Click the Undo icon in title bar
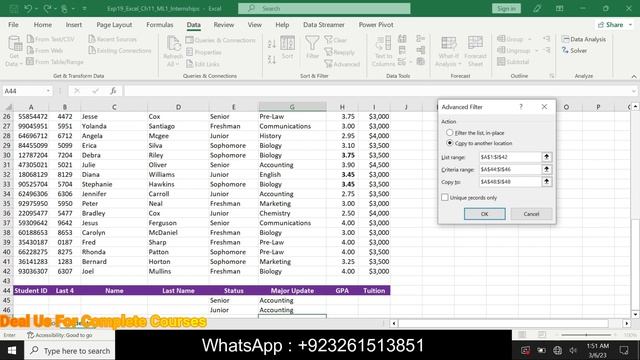The image size is (640, 360). coord(28,8)
